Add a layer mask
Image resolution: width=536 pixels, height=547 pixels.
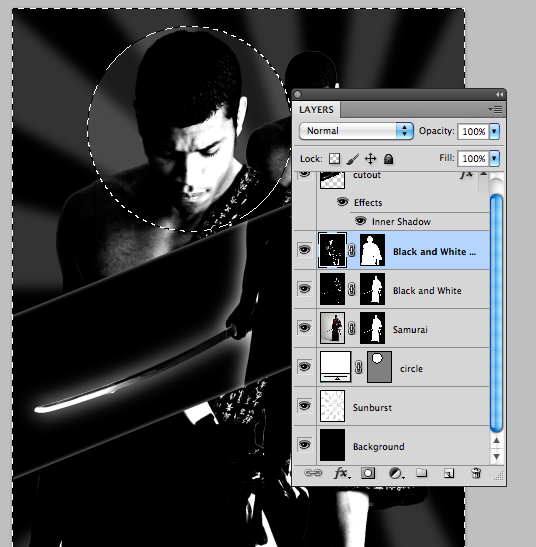368,473
